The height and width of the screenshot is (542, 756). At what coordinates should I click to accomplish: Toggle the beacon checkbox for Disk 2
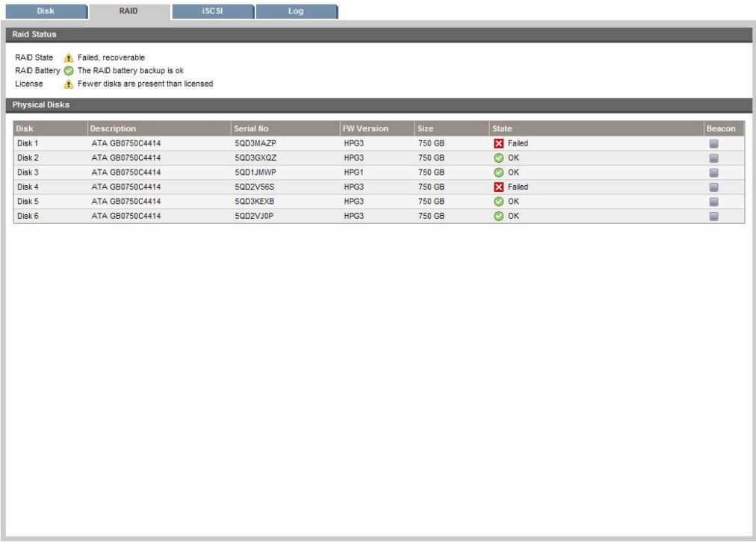(x=713, y=158)
